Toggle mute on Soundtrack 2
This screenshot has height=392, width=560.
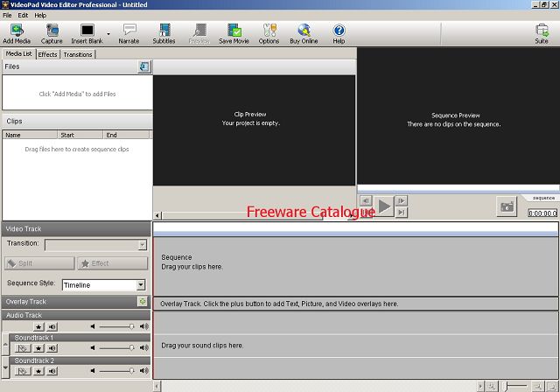coord(52,371)
